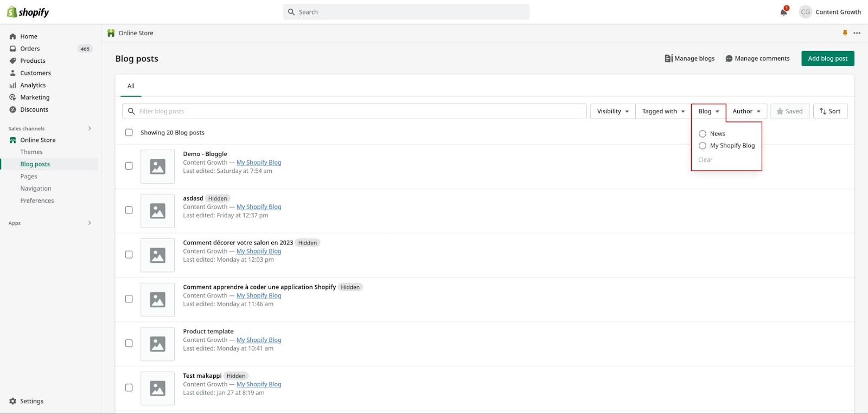
Task: Collapse the Blog filter dropdown
Action: [709, 111]
